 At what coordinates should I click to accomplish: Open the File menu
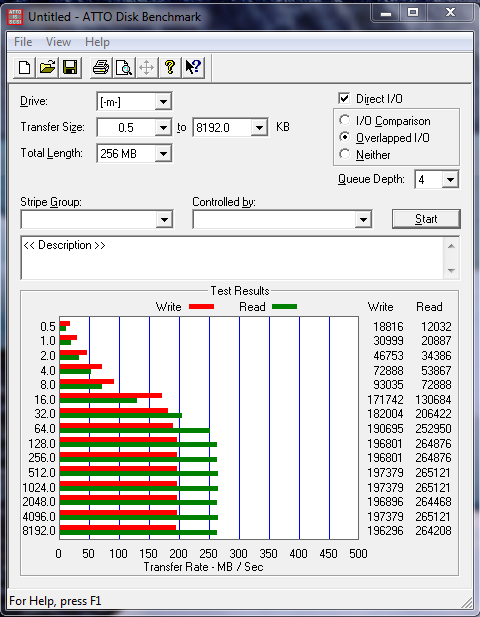[23, 42]
